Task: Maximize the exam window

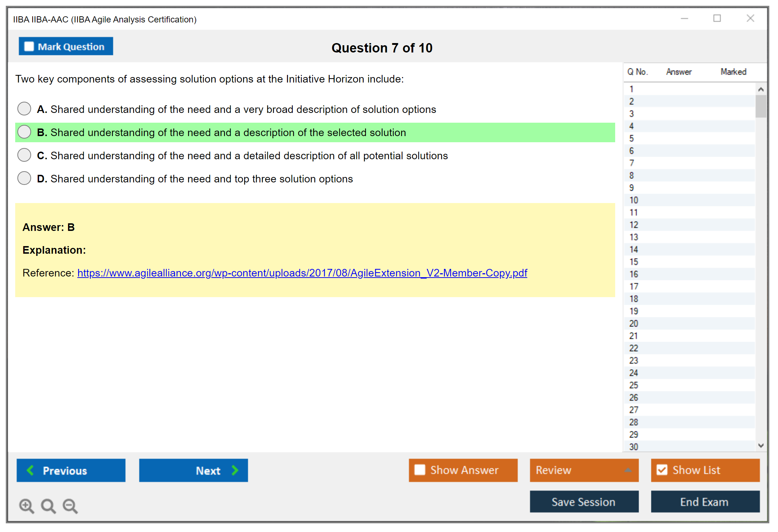Action: coord(717,18)
